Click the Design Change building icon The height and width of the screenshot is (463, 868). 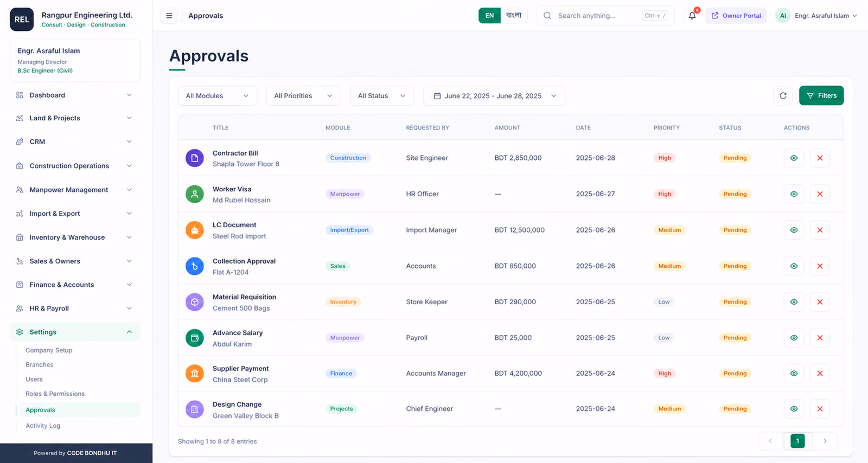coord(195,409)
